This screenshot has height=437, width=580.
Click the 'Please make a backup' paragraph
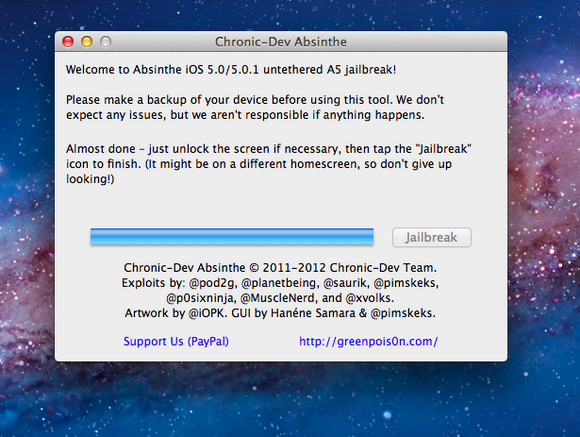click(x=255, y=107)
